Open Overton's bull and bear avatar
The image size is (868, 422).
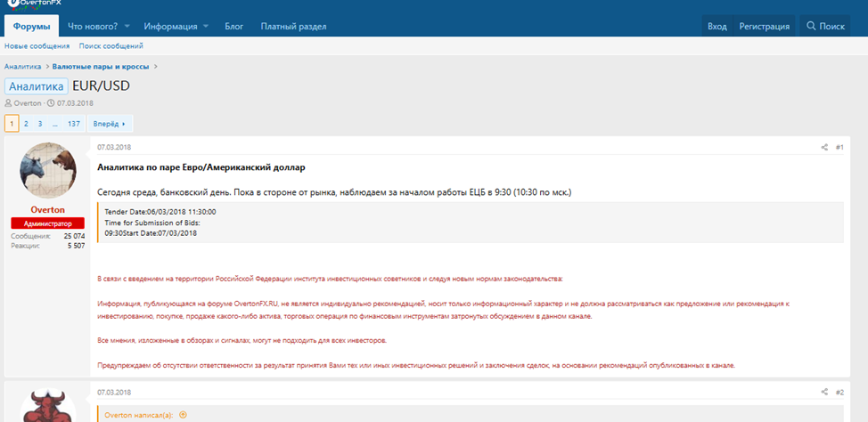(48, 170)
